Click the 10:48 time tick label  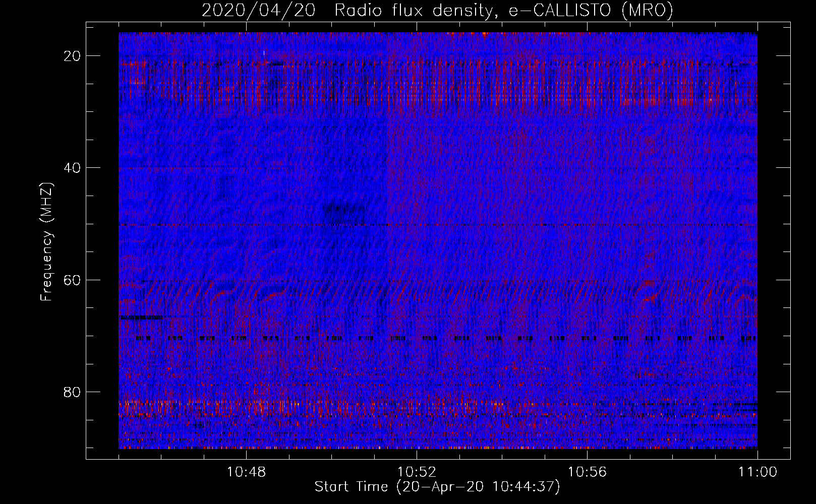tap(246, 472)
